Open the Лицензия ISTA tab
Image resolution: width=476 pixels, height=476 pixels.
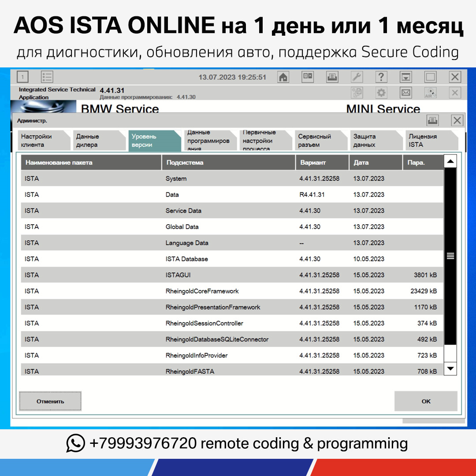[431, 141]
